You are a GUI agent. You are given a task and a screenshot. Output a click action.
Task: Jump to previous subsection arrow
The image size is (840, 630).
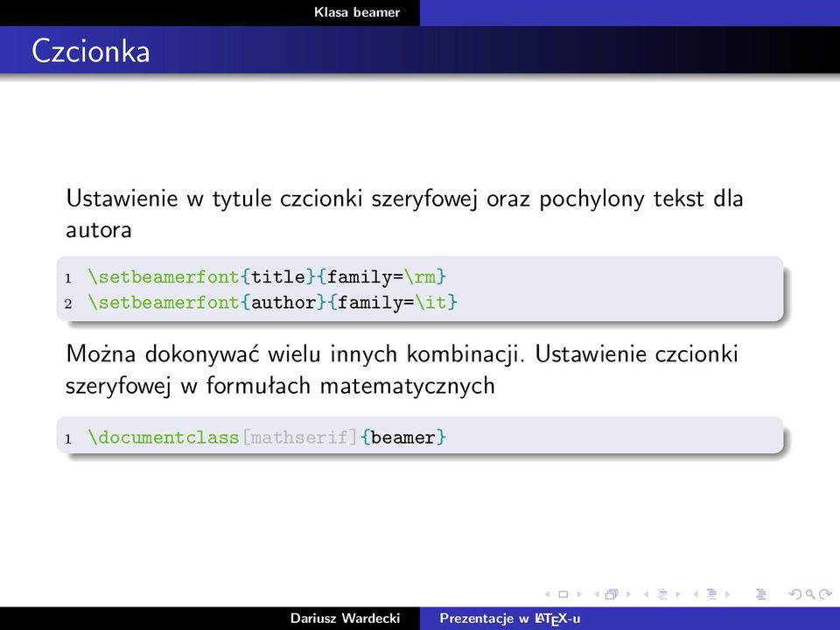[x=646, y=594]
